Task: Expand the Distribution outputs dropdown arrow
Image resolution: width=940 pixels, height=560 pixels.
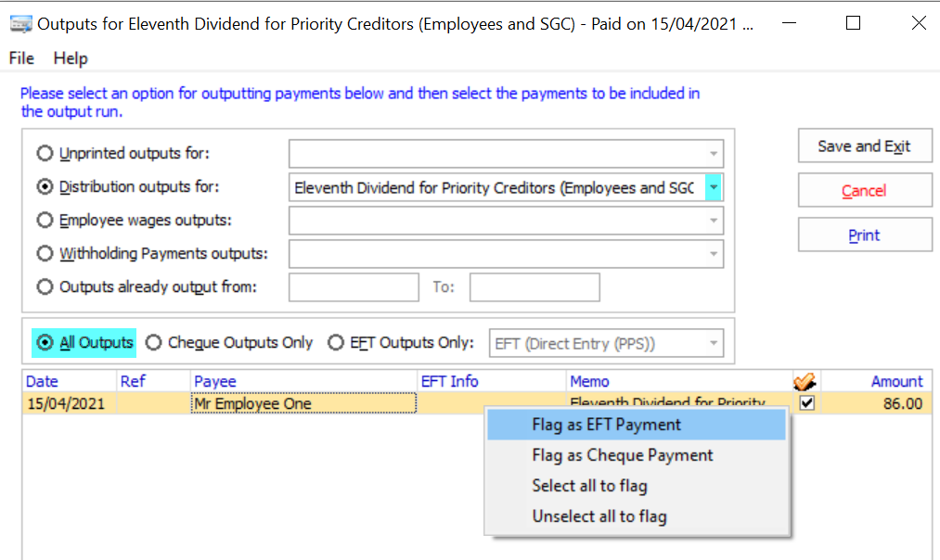Action: [713, 187]
